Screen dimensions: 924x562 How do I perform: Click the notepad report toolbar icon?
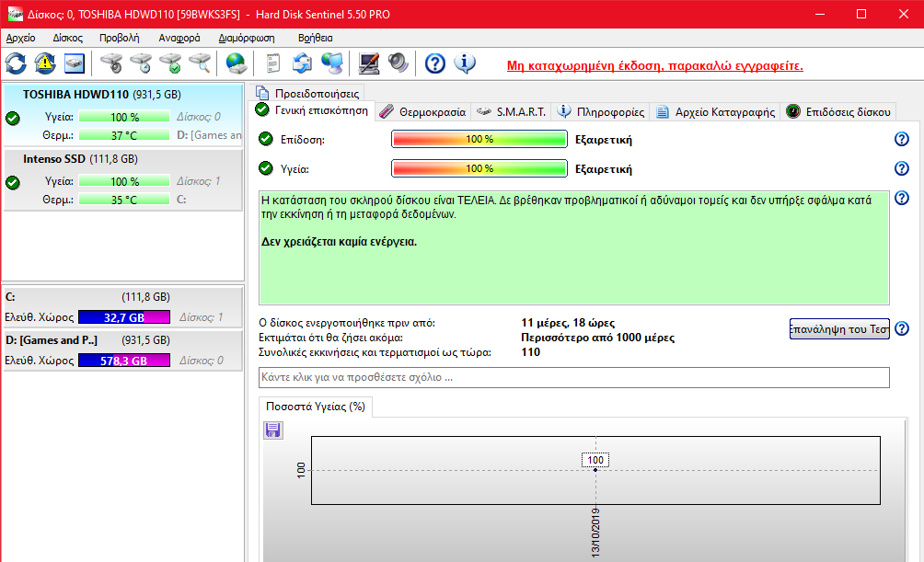(x=272, y=63)
